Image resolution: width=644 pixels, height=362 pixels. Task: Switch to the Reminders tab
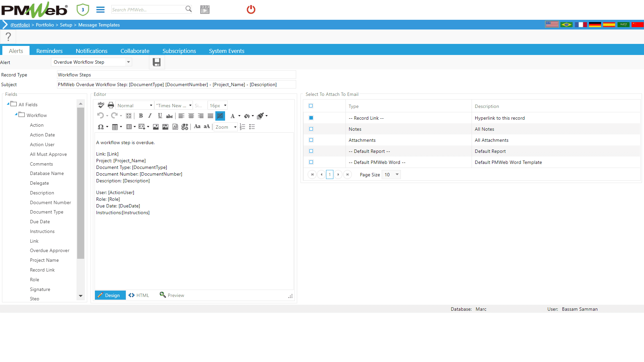[x=49, y=51]
